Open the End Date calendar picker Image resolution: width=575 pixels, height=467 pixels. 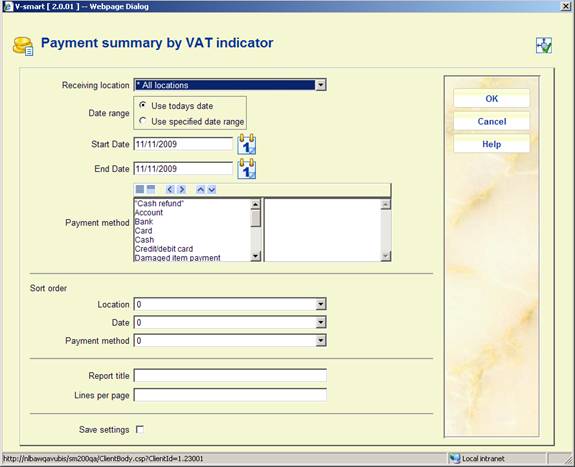[x=246, y=169]
